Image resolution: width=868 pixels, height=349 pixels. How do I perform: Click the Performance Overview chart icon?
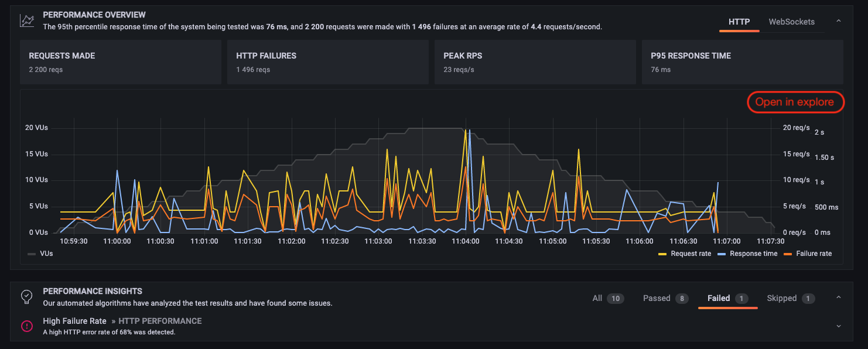point(26,20)
